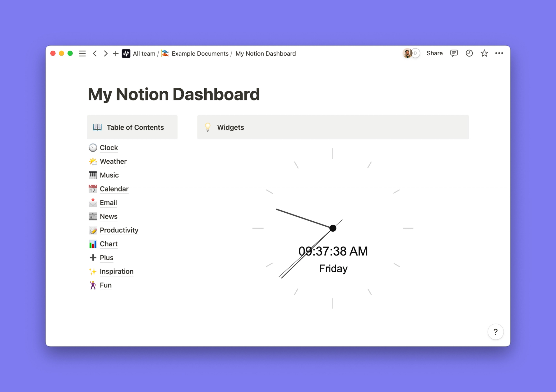Click the Calendar date icon

[93, 189]
